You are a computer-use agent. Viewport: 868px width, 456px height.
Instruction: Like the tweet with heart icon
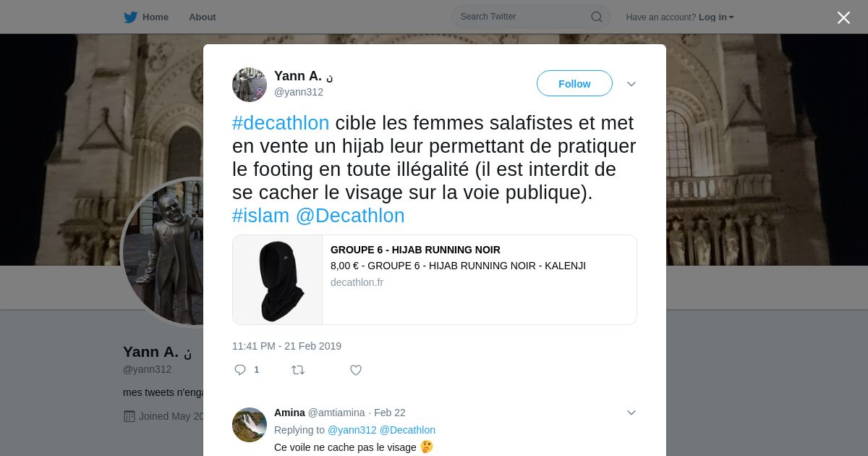(356, 370)
